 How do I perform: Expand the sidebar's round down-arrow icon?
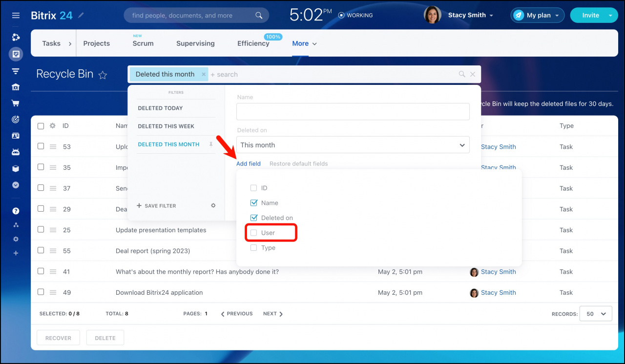click(x=16, y=185)
